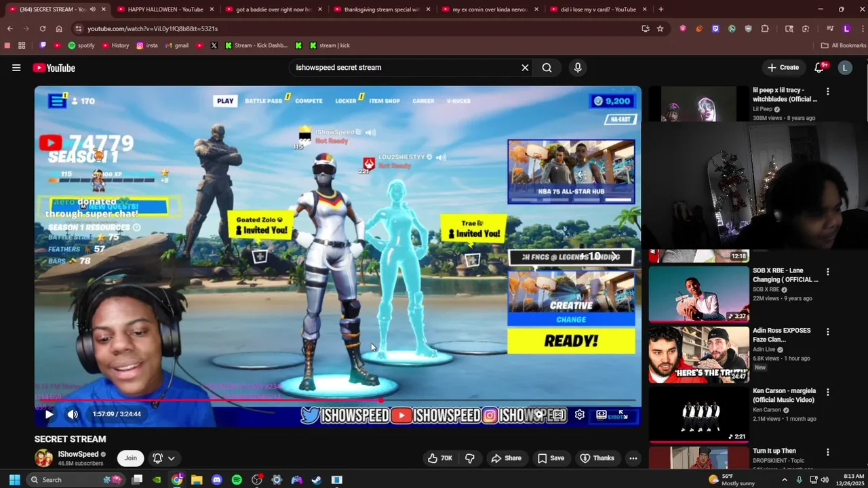This screenshot has width=868, height=488.
Task: Reload the page in browser toolbar
Action: click(x=43, y=28)
